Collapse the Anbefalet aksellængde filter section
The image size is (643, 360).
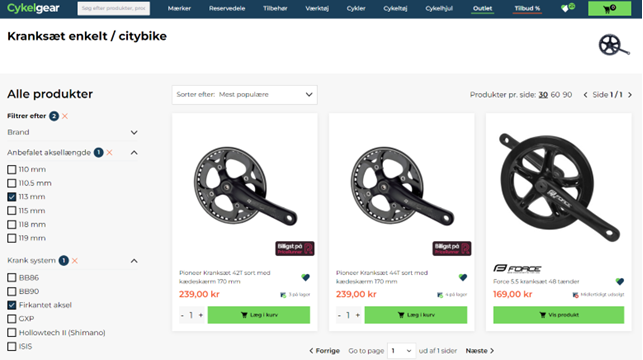(x=134, y=153)
